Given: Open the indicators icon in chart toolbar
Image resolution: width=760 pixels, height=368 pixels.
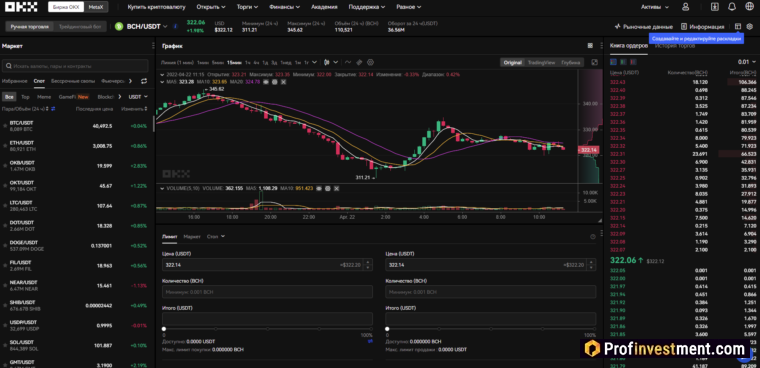Looking at the screenshot, I should click(348, 62).
